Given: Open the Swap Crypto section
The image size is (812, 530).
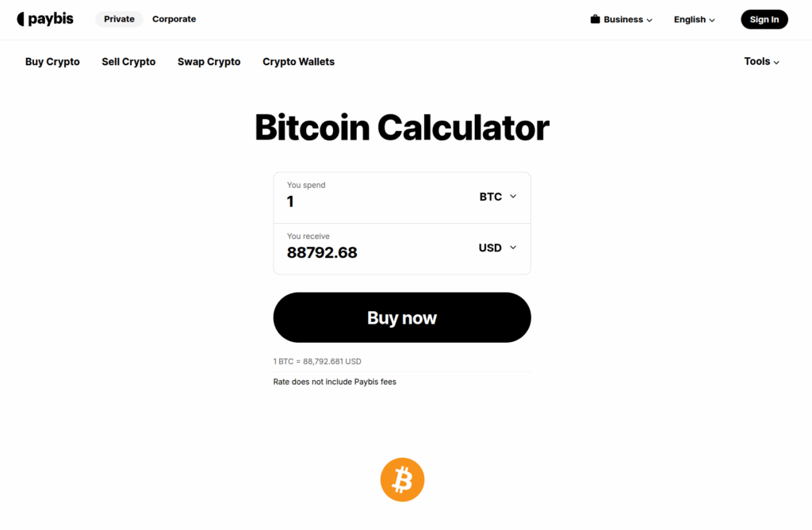Looking at the screenshot, I should pyautogui.click(x=209, y=61).
